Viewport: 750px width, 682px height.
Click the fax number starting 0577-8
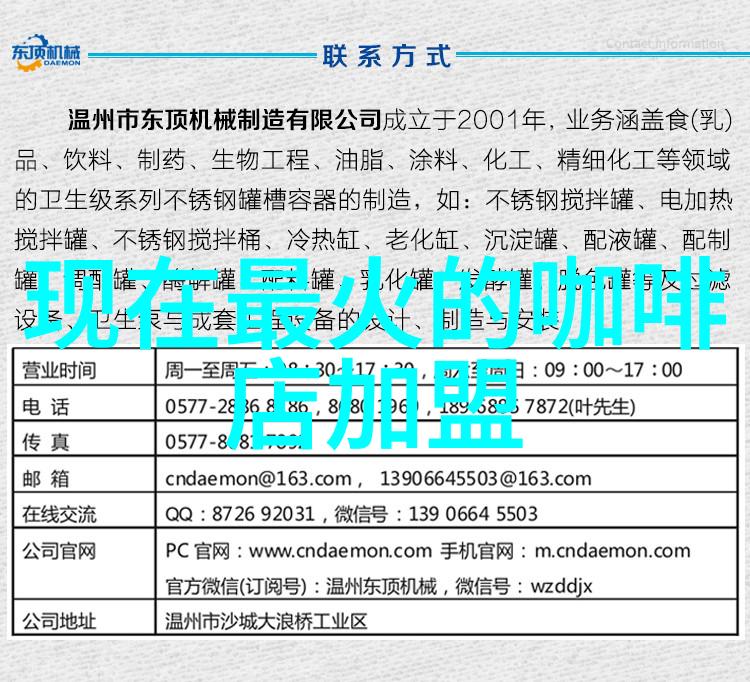[x=234, y=441]
